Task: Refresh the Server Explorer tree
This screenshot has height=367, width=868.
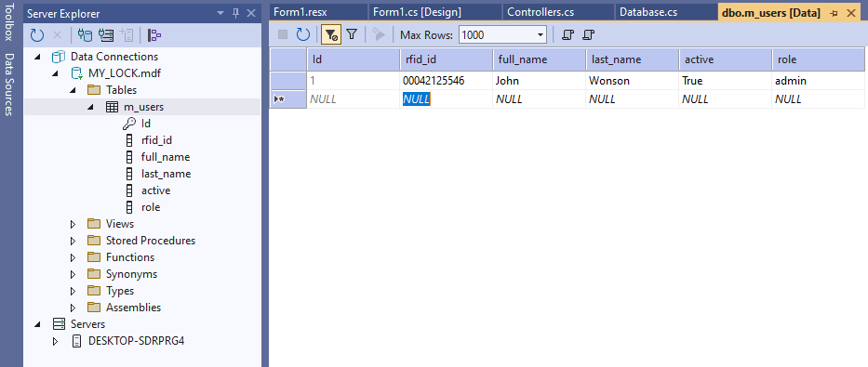Action: [x=36, y=35]
